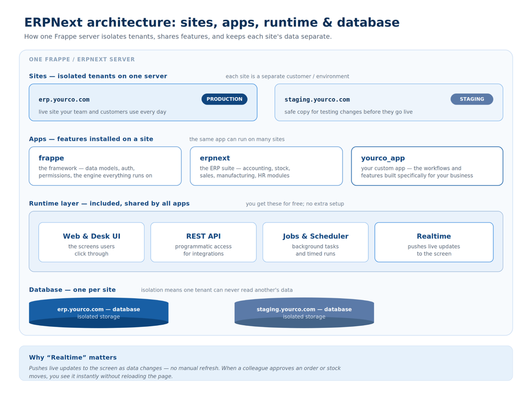This screenshot has width=532, height=395.
Task: Click heading 'Sites — isolated tenants on one server'
Action: click(98, 76)
